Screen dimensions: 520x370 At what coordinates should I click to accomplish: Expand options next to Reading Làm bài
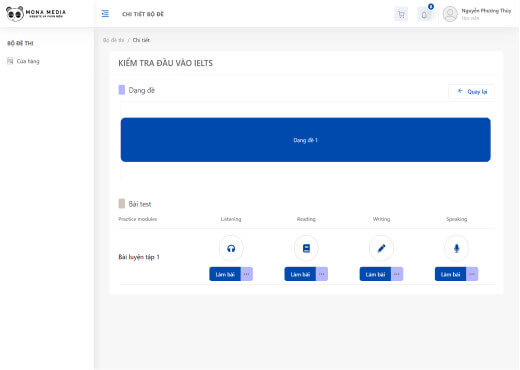pyautogui.click(x=322, y=274)
